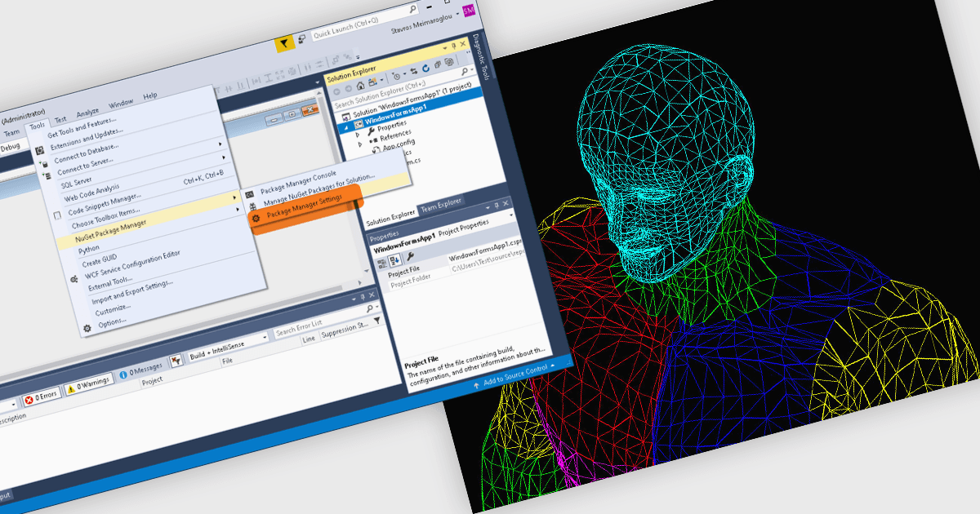The image size is (980, 514).
Task: Toggle the 0 Messages filter
Action: [140, 370]
